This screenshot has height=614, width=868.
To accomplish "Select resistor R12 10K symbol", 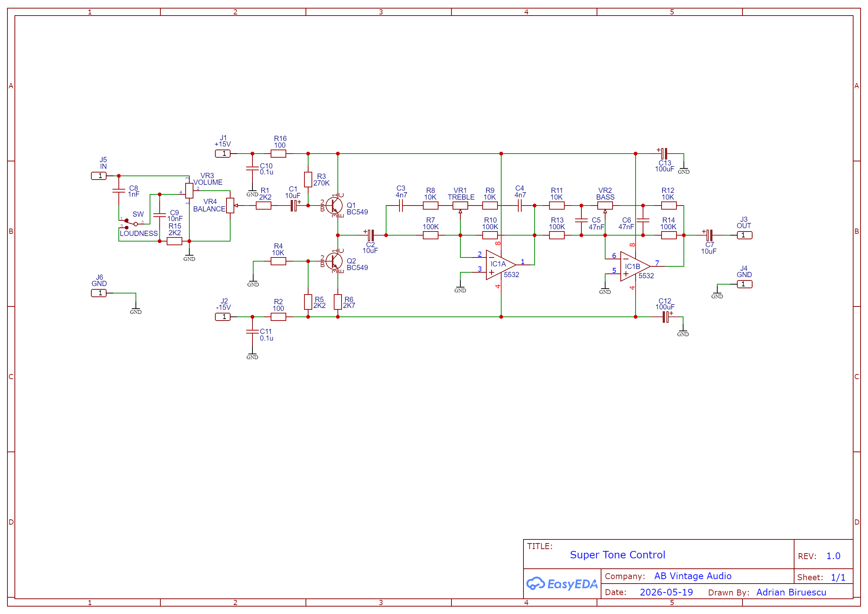I will pos(669,206).
